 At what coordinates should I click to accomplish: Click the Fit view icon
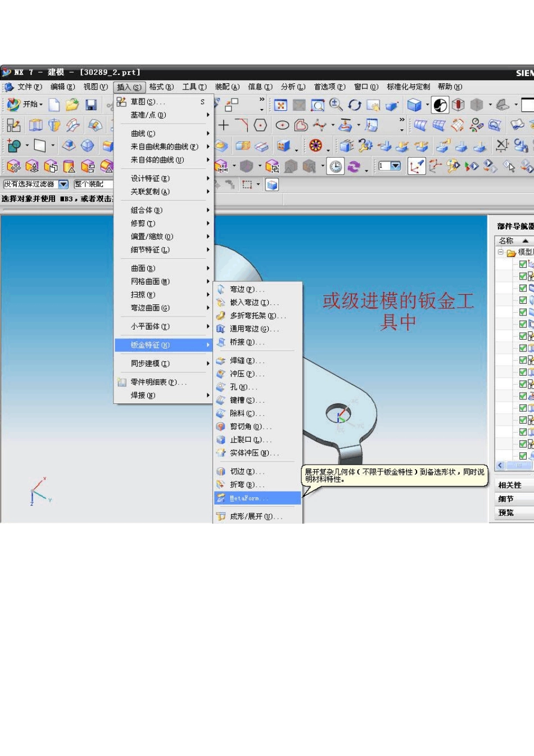click(280, 105)
